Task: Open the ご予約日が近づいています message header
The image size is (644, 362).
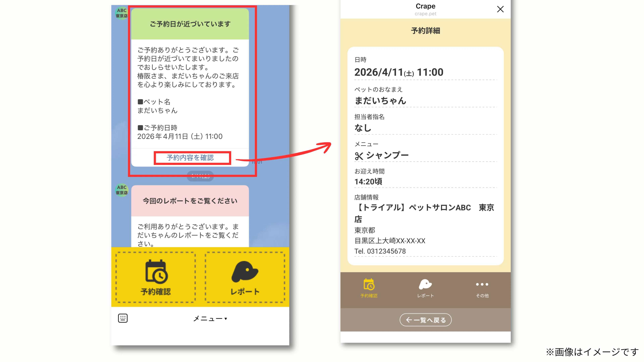Action: point(190,24)
